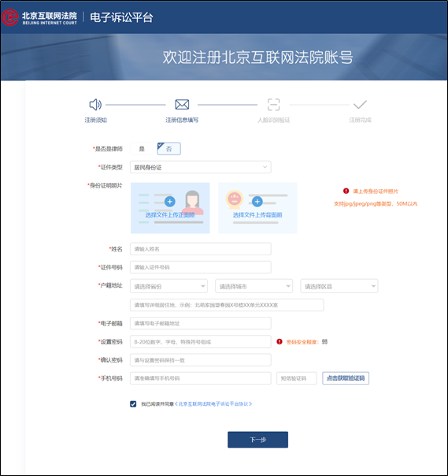This screenshot has width=448, height=476.
Task: Click red warning icon beside 请上传身份证件照片
Action: (346, 191)
